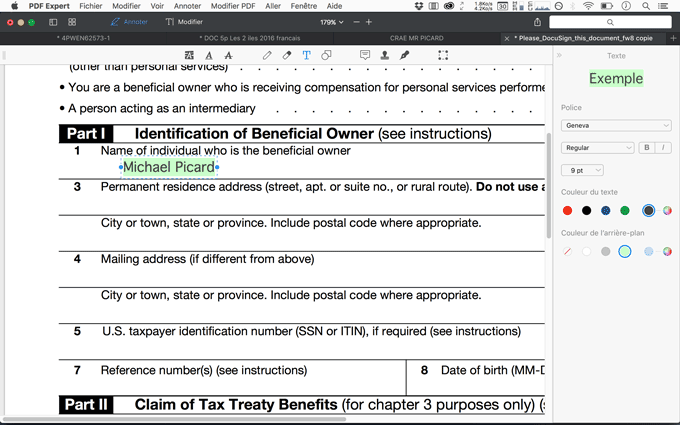Image resolution: width=680 pixels, height=425 pixels.
Task: Open the Fichier menu
Action: (91, 6)
